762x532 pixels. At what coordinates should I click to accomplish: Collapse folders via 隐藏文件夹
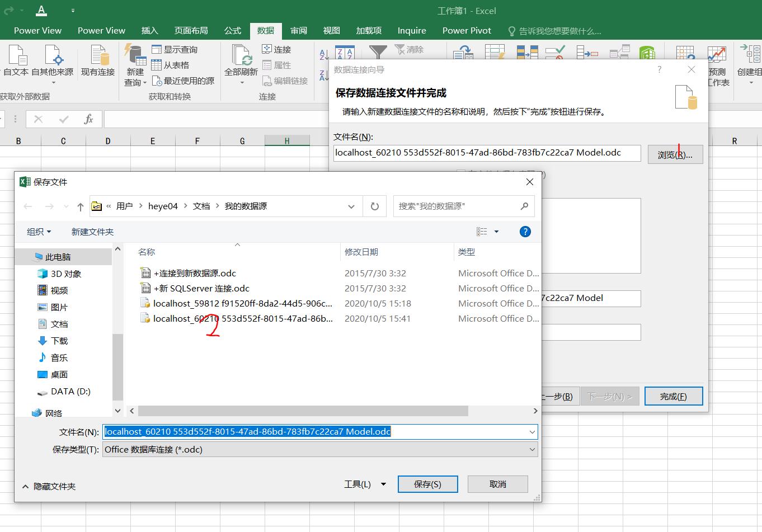[x=49, y=486]
